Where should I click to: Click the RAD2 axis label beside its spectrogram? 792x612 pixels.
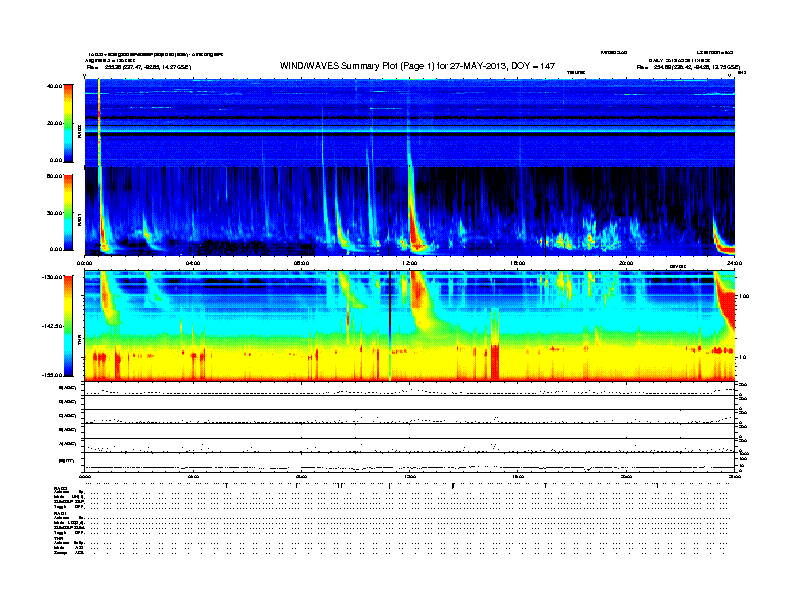[x=79, y=130]
